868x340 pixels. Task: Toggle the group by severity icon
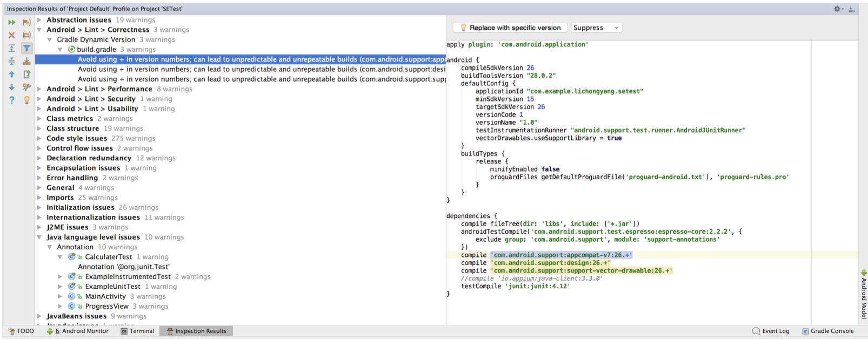[x=26, y=22]
